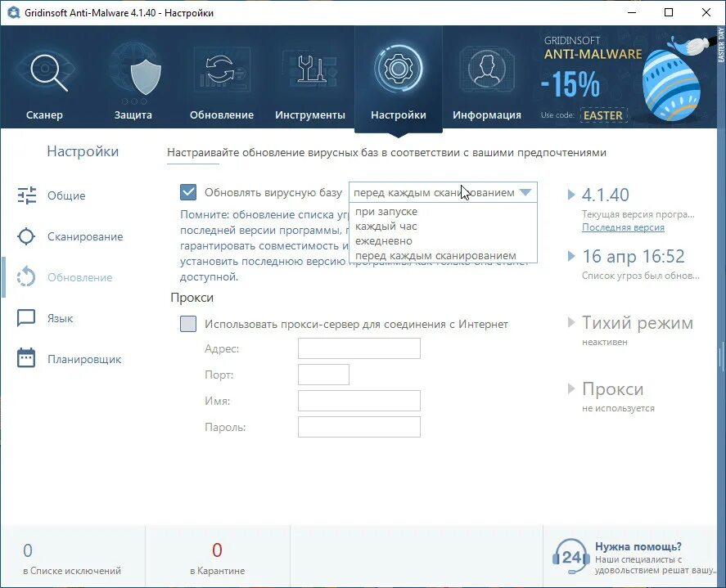Click the Настройки gear icon
This screenshot has height=588, width=726.
click(x=398, y=69)
